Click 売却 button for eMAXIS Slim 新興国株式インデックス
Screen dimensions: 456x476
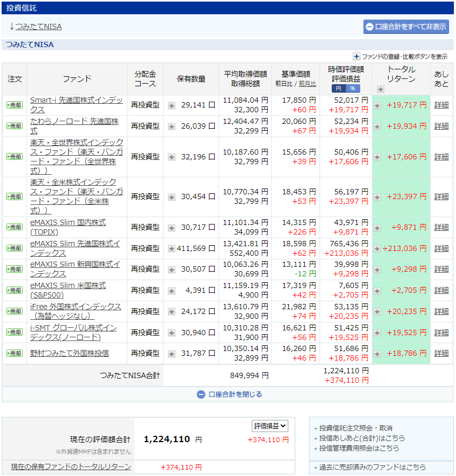coord(15,270)
